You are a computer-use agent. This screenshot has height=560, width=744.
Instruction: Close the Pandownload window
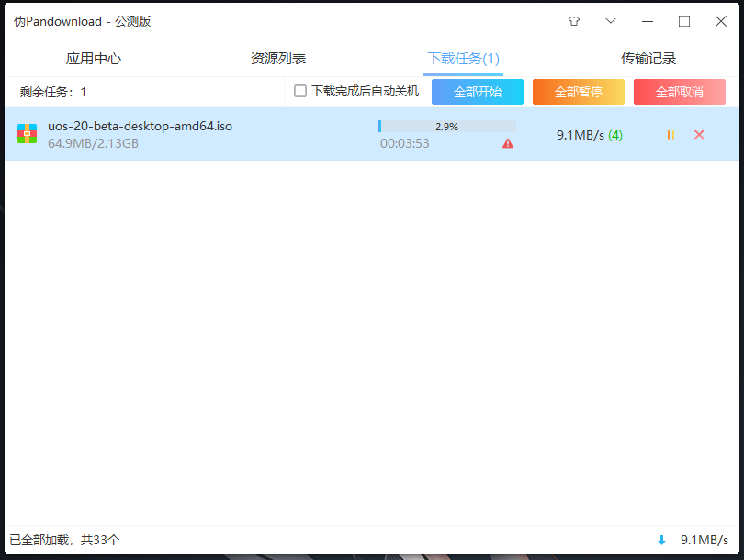(721, 21)
